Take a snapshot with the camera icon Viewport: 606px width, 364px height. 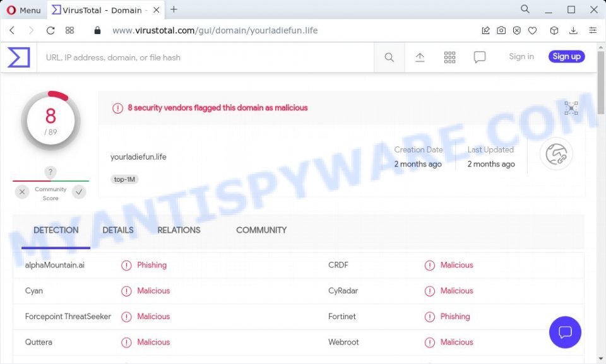[501, 30]
